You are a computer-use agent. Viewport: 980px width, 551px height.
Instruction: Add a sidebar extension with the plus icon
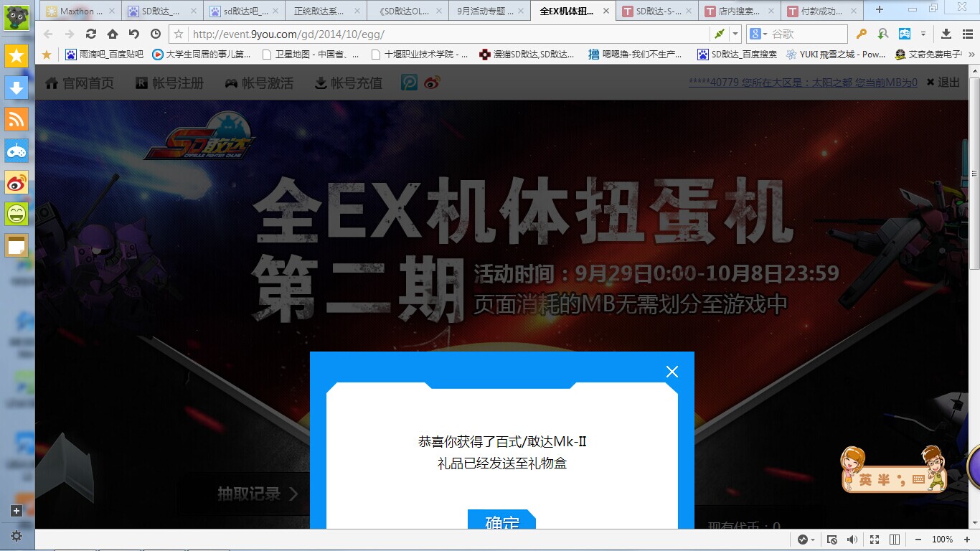pos(17,511)
